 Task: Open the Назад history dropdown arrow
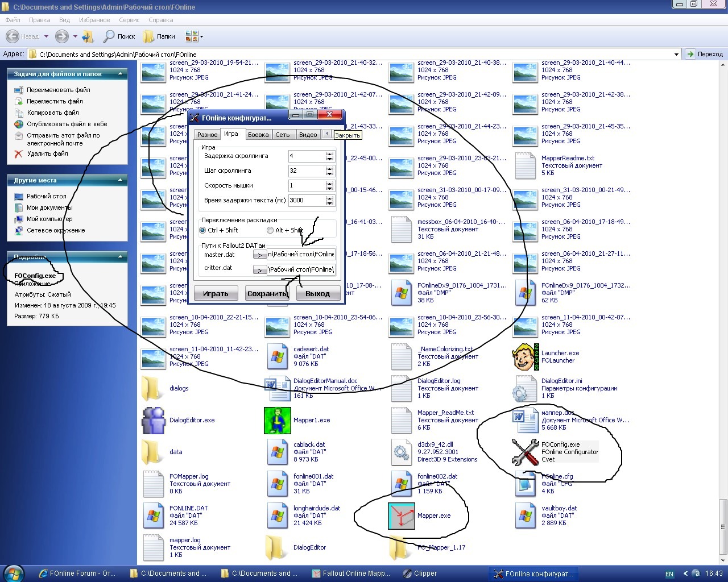pyautogui.click(x=46, y=36)
